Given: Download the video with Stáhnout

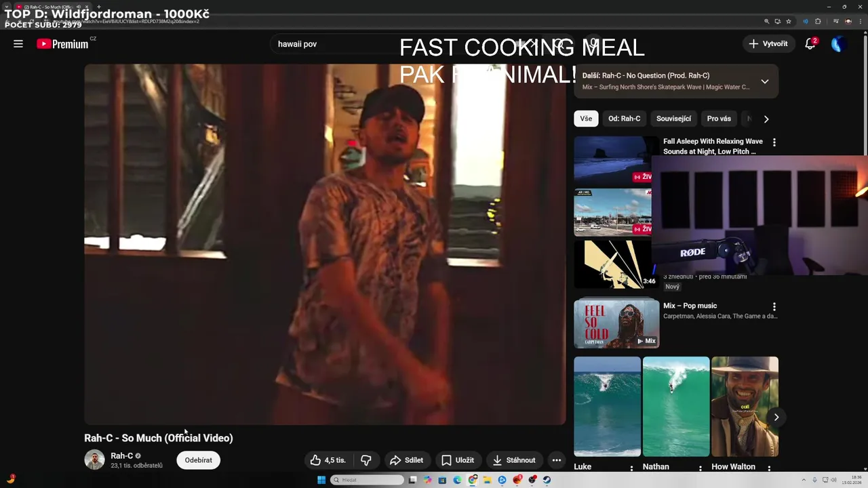Looking at the screenshot, I should click(514, 460).
